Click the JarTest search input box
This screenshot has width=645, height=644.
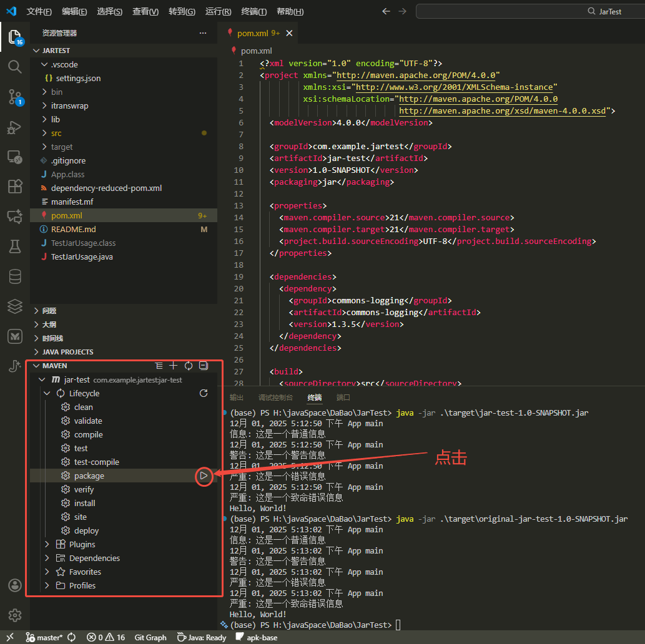pos(529,11)
